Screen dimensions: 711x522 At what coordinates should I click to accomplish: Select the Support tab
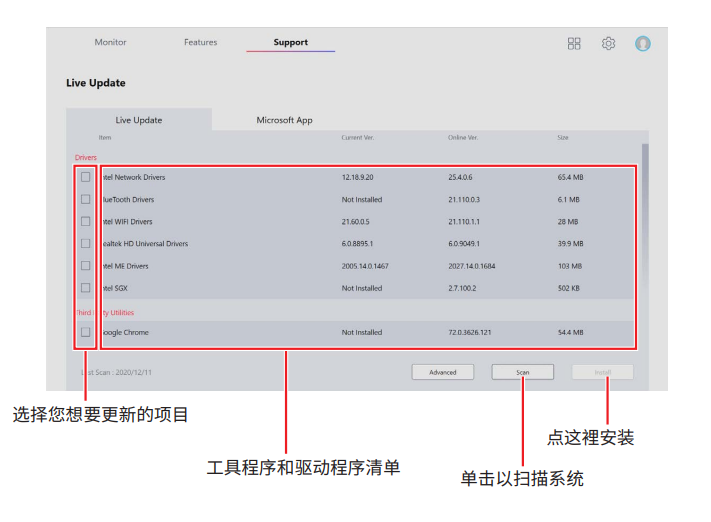coord(290,43)
